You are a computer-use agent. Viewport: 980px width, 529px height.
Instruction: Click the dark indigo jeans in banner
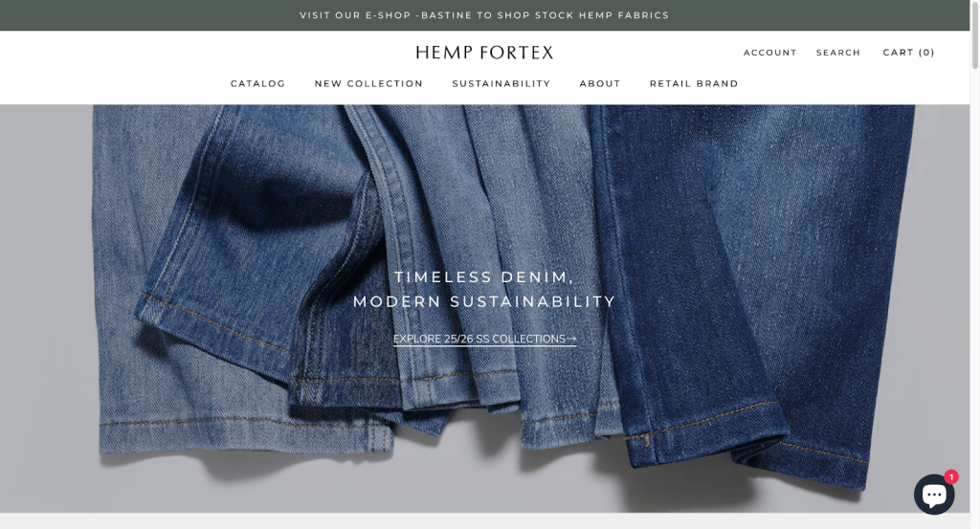(x=750, y=281)
